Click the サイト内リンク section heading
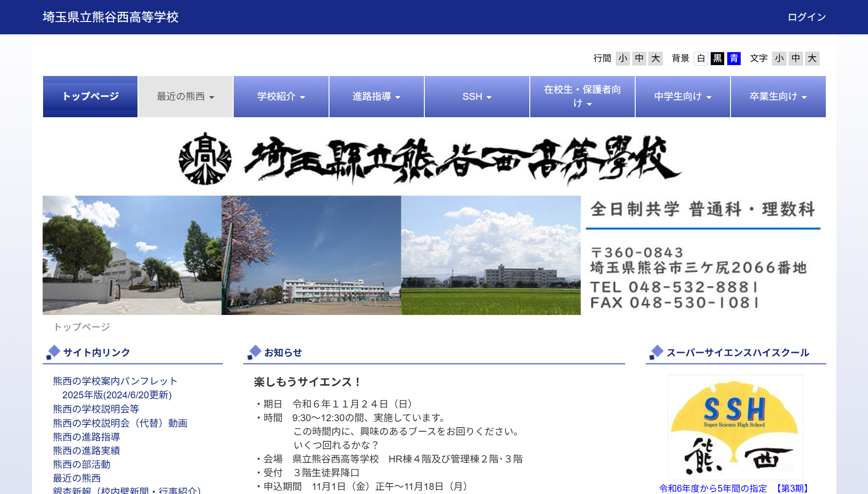Image resolution: width=868 pixels, height=494 pixels. 97,353
